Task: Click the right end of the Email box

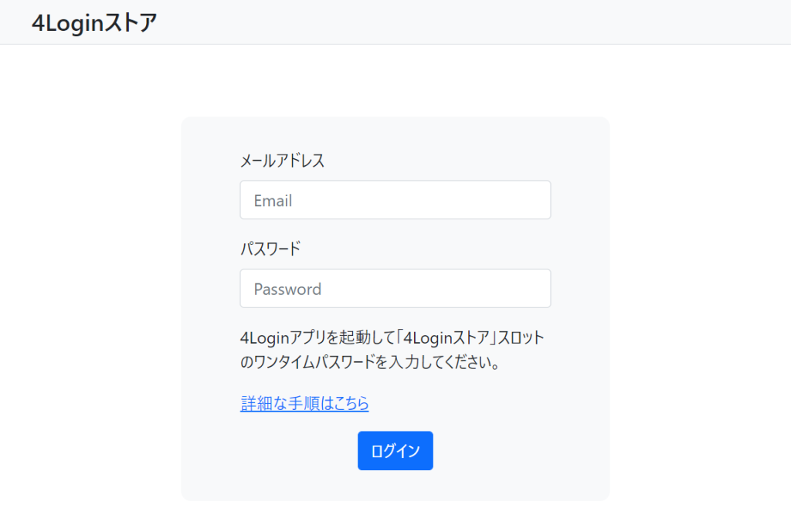Action: click(535, 200)
